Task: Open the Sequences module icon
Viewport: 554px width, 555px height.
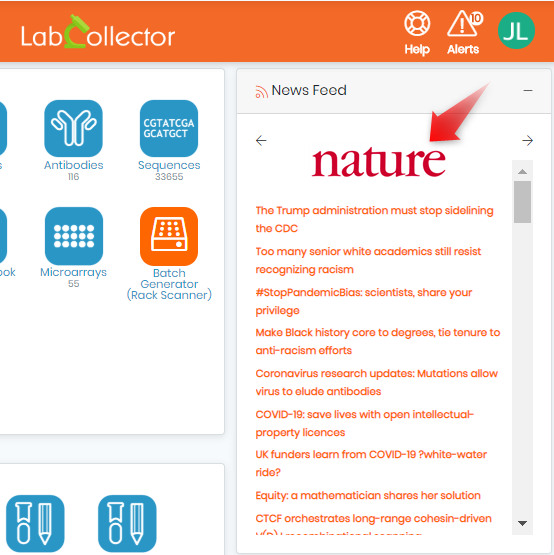Action: tap(169, 128)
